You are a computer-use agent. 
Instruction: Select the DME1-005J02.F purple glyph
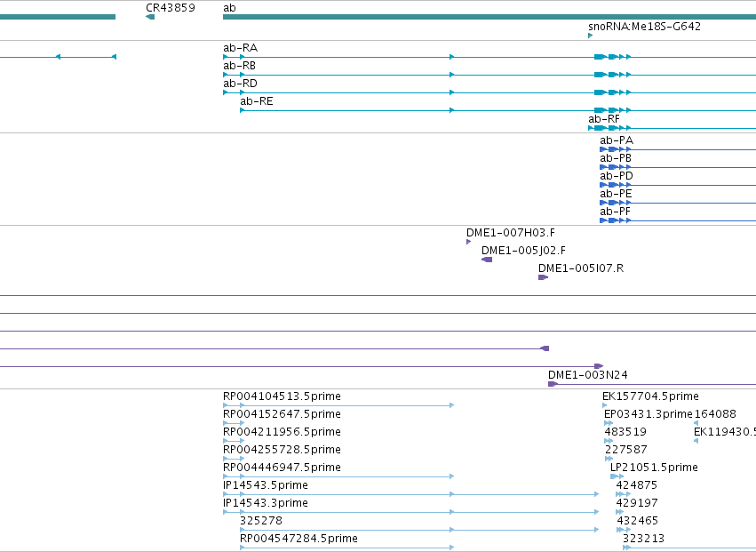tap(487, 260)
